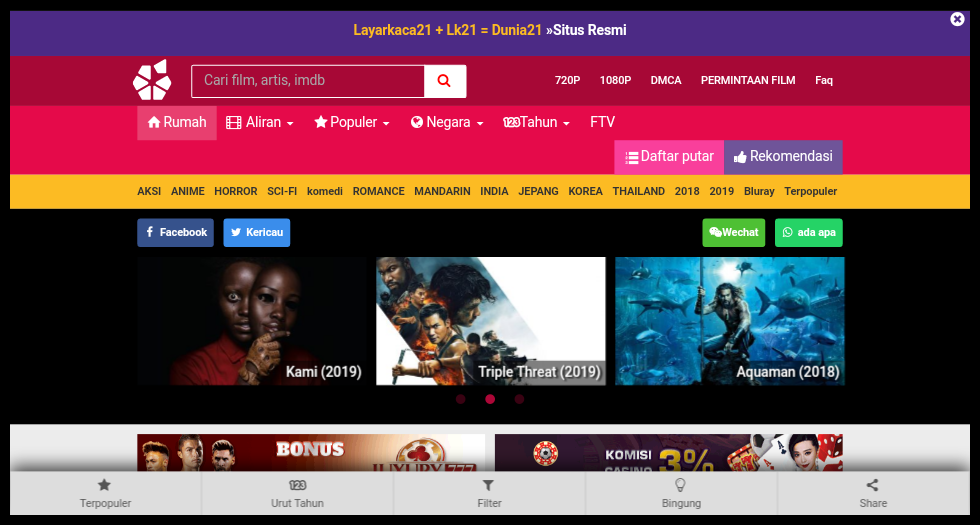Share via the Kericau Twitter button
Viewport: 980px width, 525px height.
tap(257, 232)
